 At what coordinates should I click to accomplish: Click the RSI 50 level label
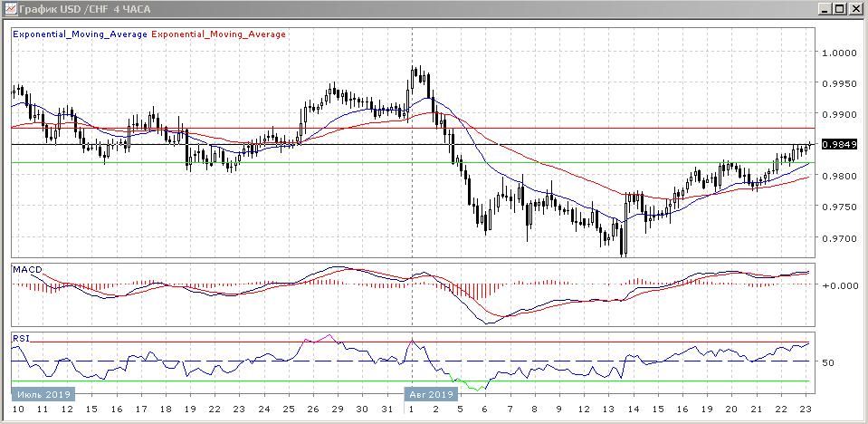click(x=828, y=362)
